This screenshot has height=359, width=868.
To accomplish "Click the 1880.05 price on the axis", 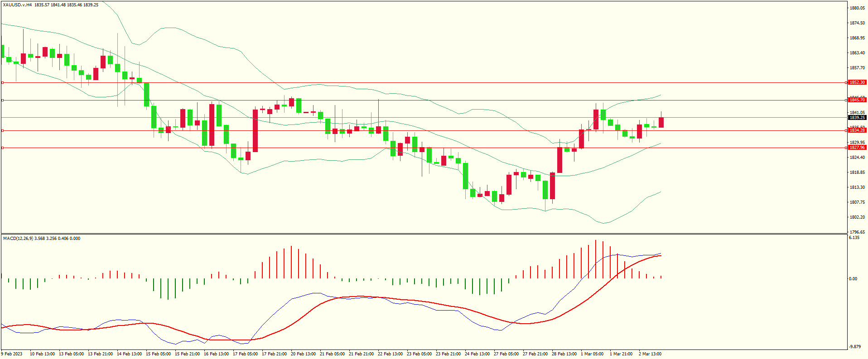I will point(857,8).
